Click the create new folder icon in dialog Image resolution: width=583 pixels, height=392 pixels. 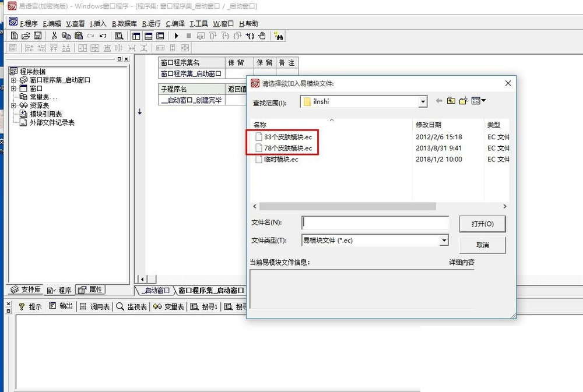click(463, 101)
